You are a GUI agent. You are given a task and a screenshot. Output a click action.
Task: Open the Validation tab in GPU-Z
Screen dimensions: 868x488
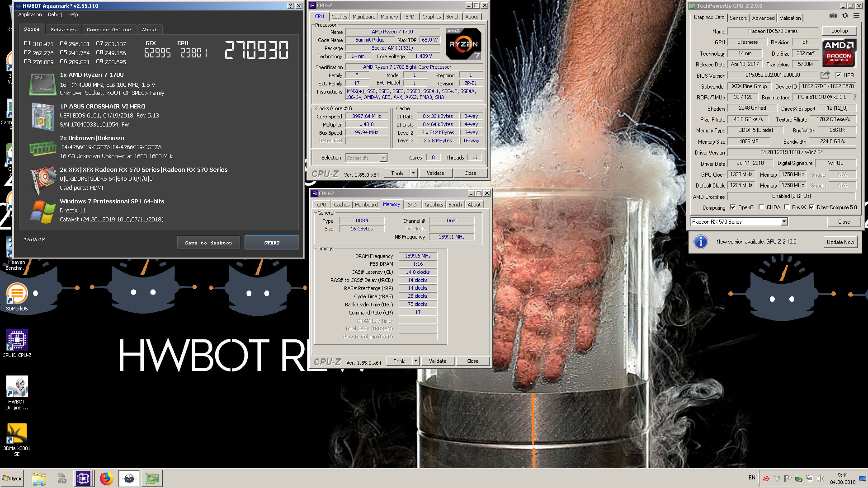[x=790, y=18]
